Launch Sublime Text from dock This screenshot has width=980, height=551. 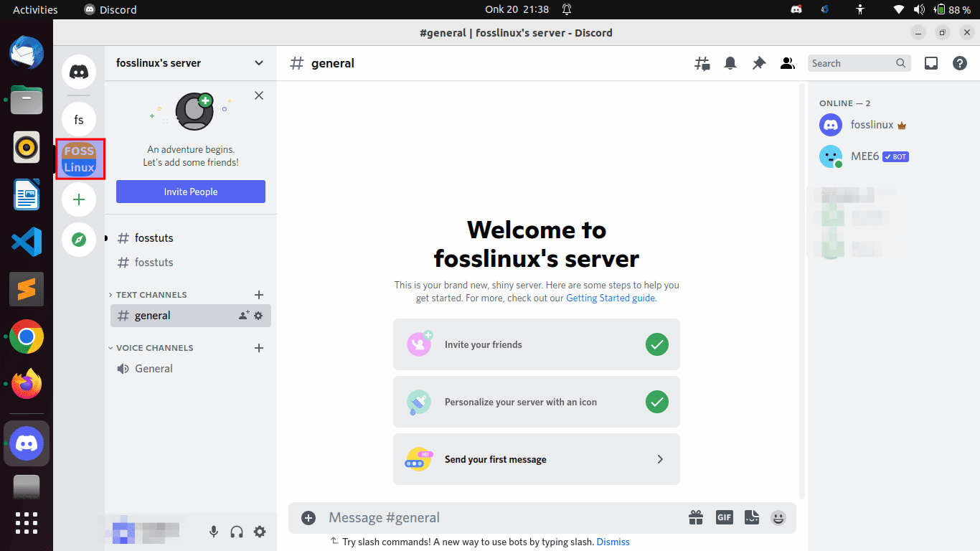point(27,289)
